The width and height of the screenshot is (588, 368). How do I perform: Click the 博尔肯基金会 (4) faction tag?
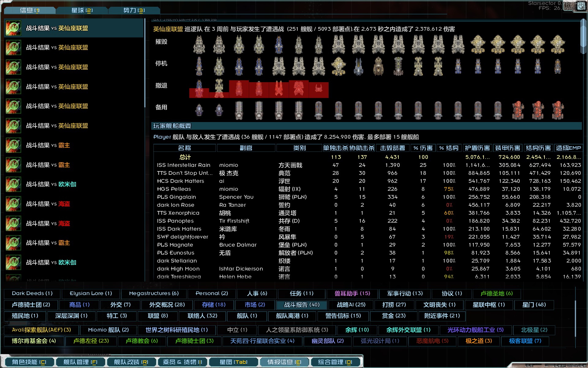[x=34, y=341]
